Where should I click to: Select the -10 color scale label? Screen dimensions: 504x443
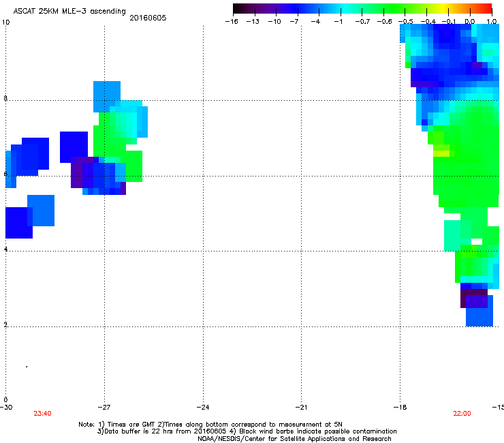[x=274, y=22]
